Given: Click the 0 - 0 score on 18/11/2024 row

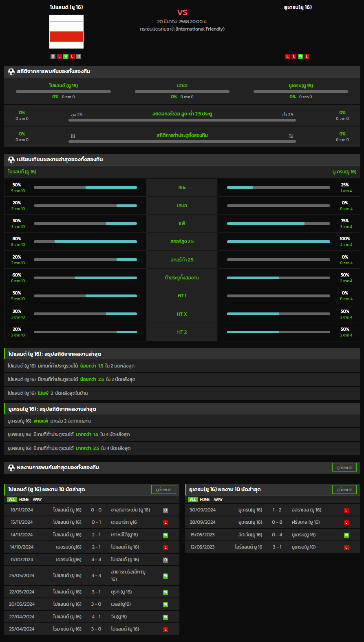Looking at the screenshot, I should 96,510.
